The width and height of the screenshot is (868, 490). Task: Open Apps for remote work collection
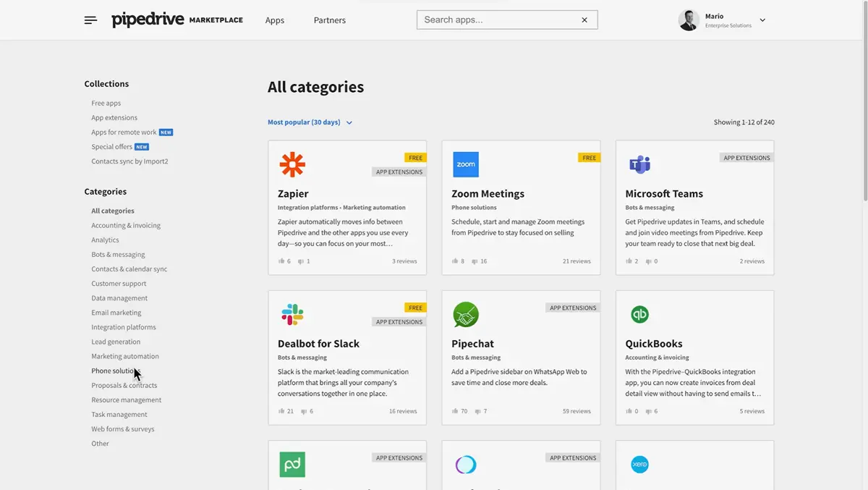click(124, 132)
